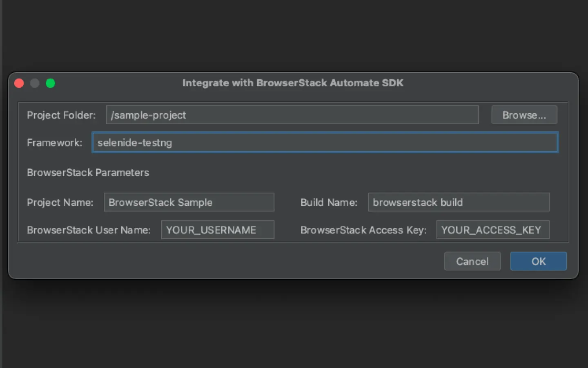Click the dialog title bar text
Image resolution: width=588 pixels, height=368 pixels.
(x=293, y=83)
